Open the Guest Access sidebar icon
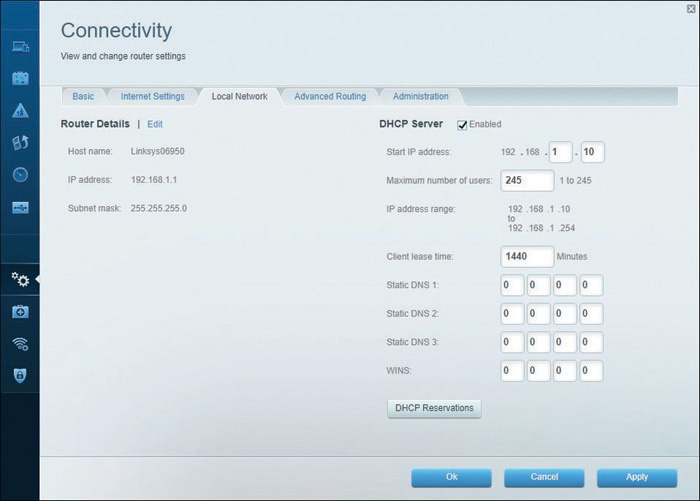The width and height of the screenshot is (700, 501). (x=20, y=78)
